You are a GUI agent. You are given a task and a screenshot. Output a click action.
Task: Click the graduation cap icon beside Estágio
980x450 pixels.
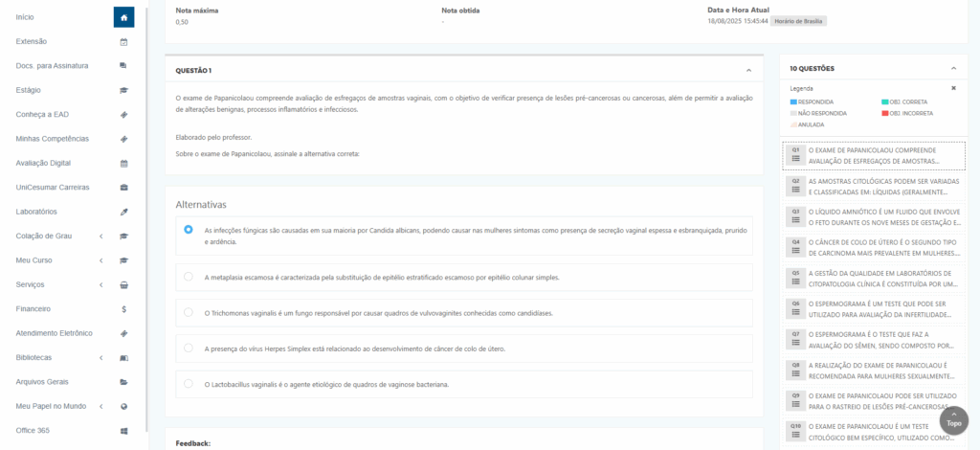click(x=123, y=90)
